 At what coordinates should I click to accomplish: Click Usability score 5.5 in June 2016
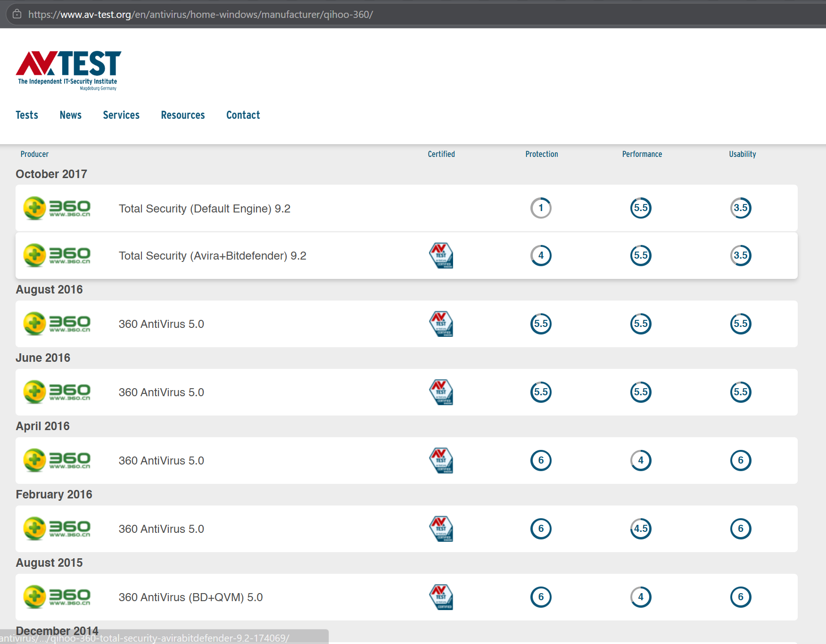pos(741,392)
